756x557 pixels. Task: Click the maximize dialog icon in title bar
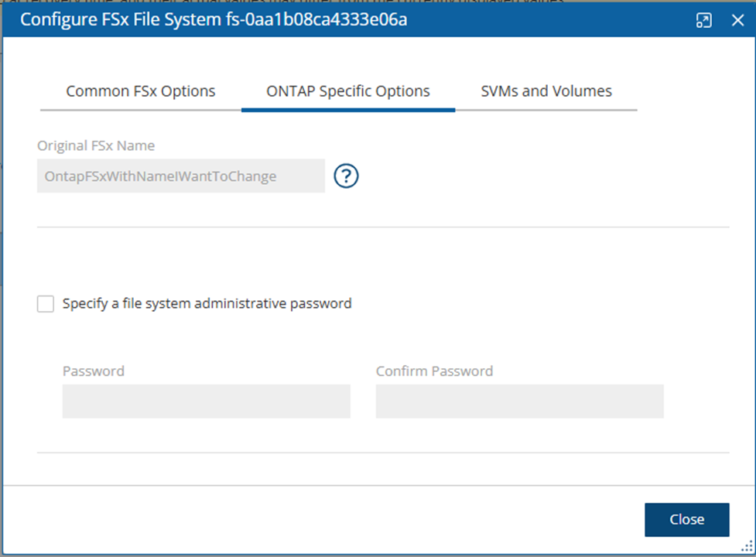click(703, 21)
